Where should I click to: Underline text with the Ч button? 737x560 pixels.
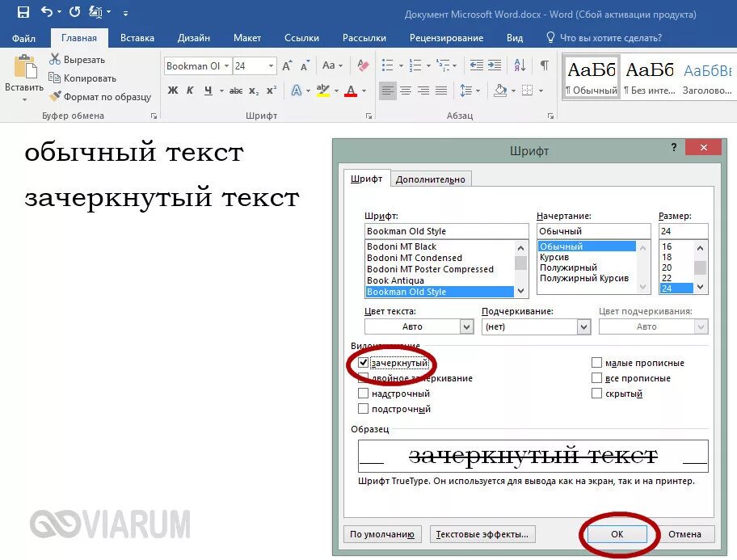(208, 91)
